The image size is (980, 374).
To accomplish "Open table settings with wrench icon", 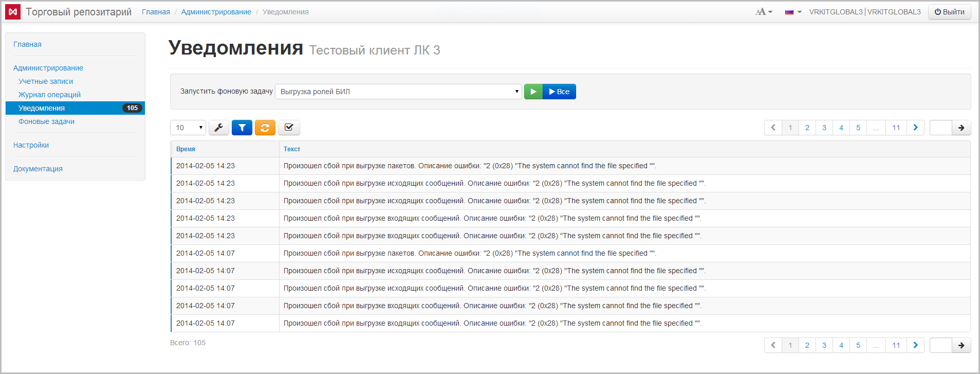I will (219, 128).
